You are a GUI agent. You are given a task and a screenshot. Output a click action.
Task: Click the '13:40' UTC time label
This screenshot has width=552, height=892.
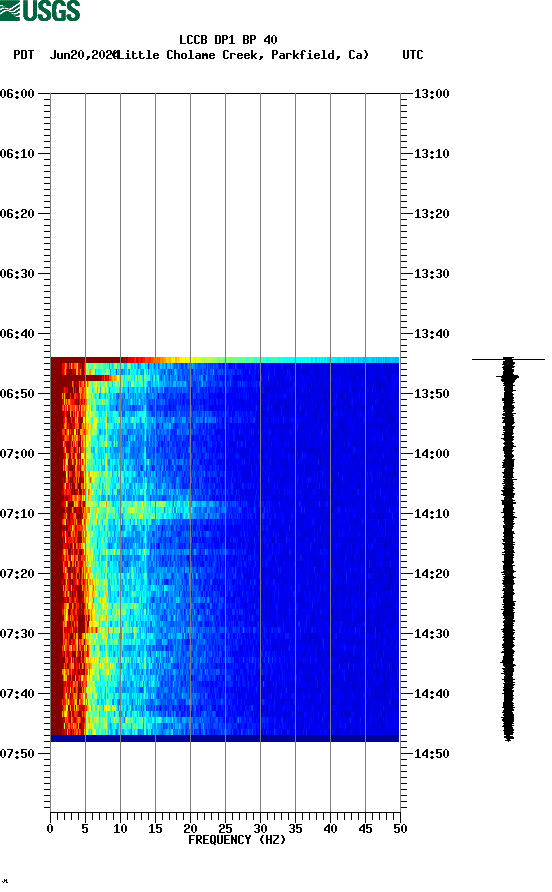coord(431,334)
